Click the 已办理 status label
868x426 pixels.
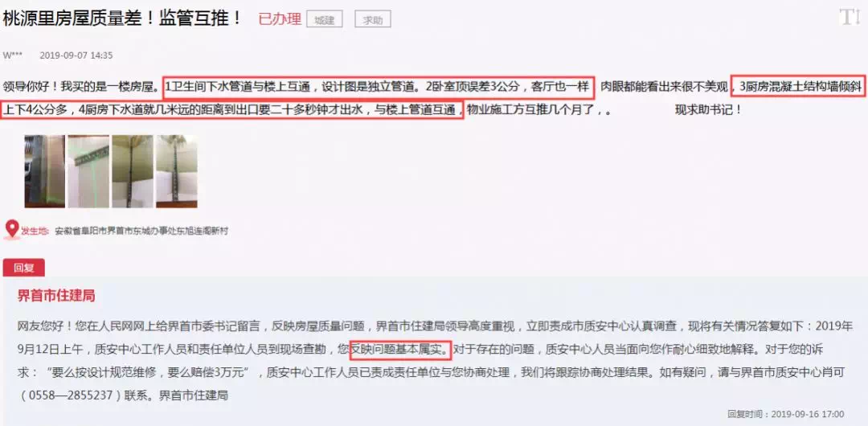280,19
